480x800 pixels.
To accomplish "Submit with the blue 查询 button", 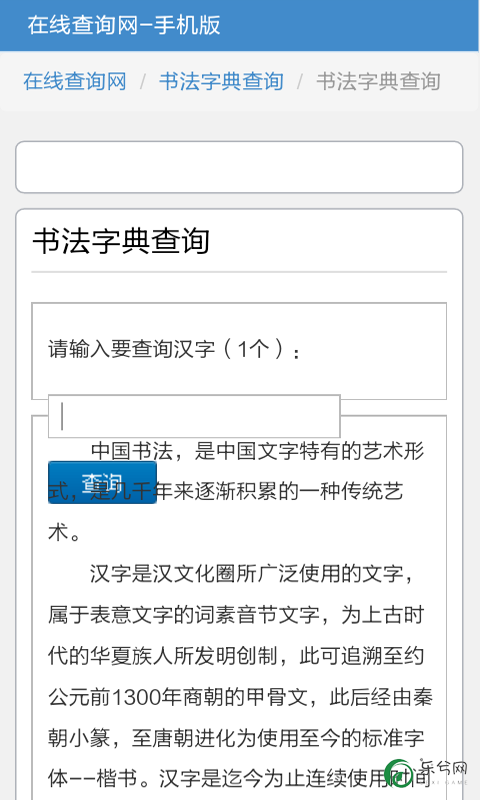I will [x=103, y=482].
